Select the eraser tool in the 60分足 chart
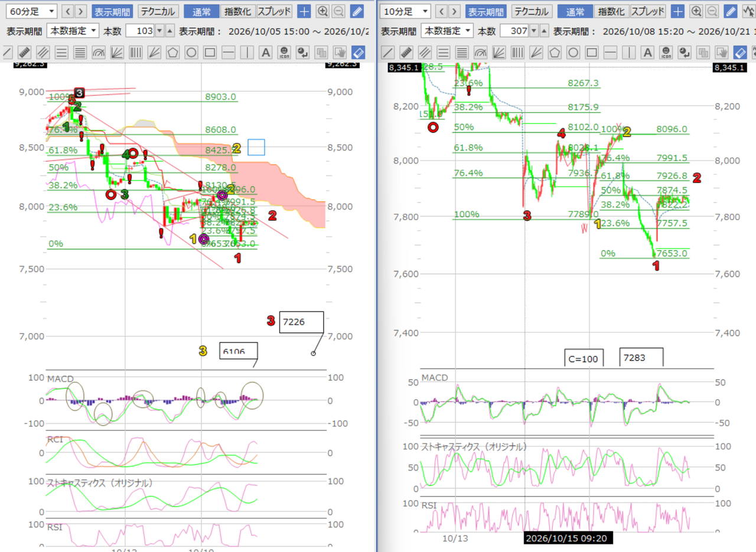The height and width of the screenshot is (552, 756). click(359, 52)
